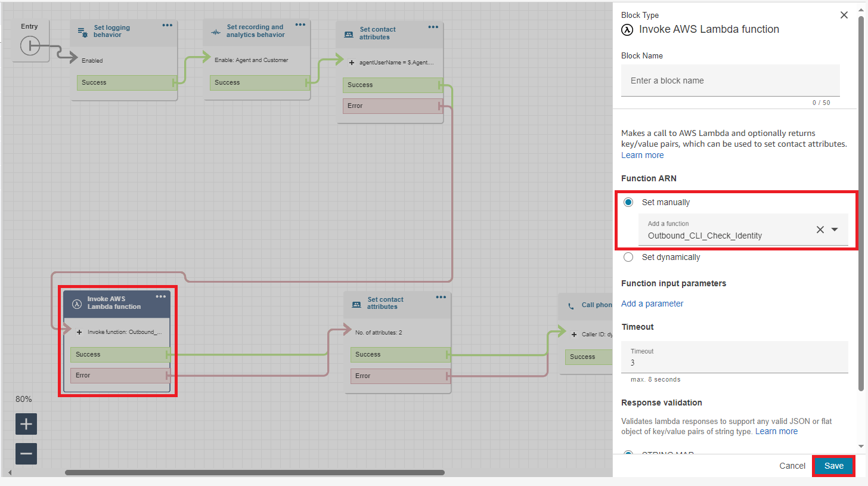Open the Add a function dropdown arrow
Screen dimensions: 868x486
point(835,230)
